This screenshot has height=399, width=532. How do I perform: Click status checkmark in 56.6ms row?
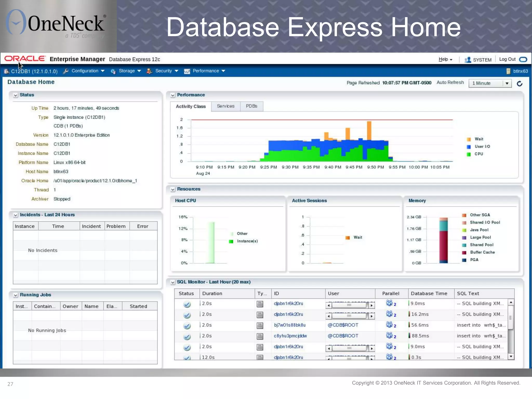tap(187, 325)
